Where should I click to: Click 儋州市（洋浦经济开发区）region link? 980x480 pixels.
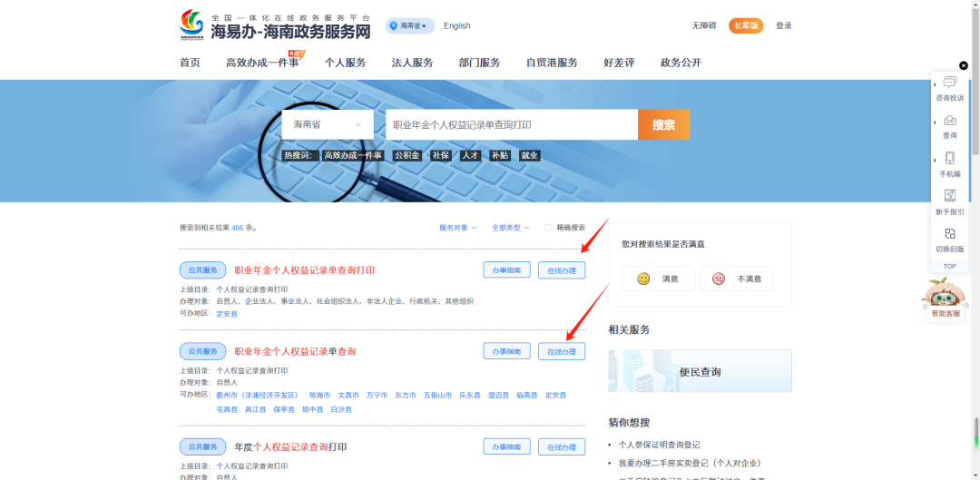258,395
